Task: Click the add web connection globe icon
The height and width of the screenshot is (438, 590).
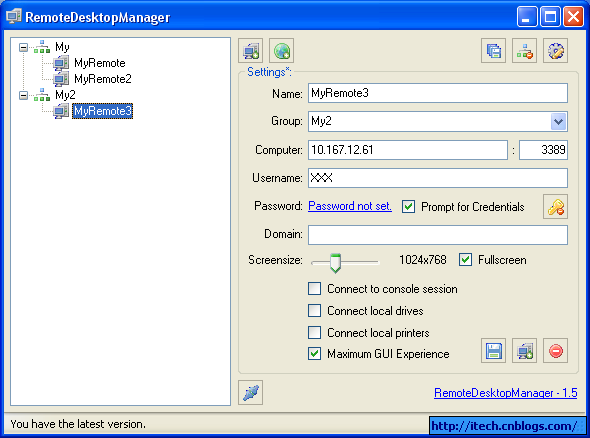Action: [x=281, y=51]
